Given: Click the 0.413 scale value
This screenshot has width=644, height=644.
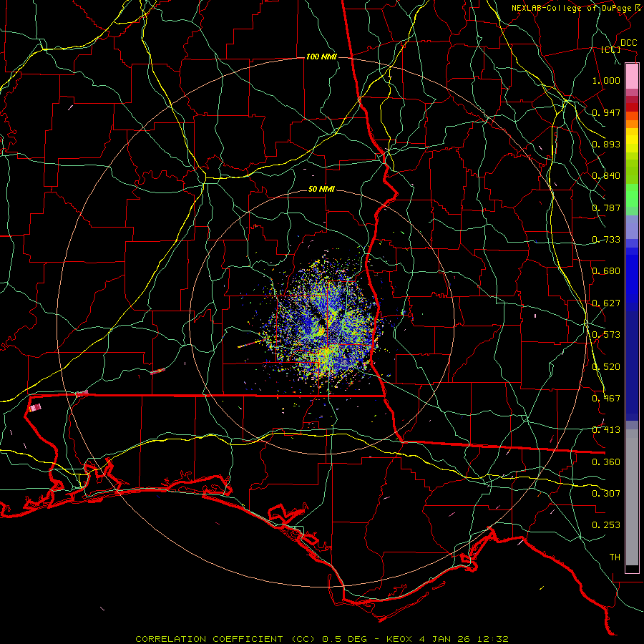Looking at the screenshot, I should point(606,430).
